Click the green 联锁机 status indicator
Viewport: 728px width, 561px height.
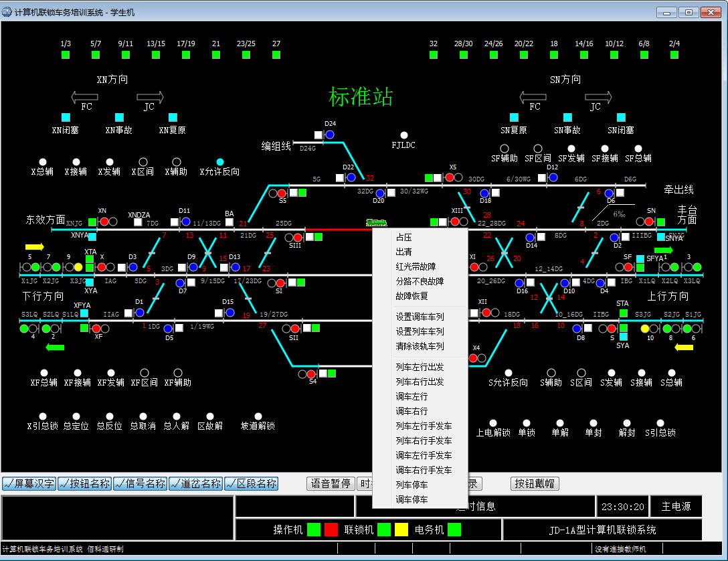pyautogui.click(x=383, y=529)
